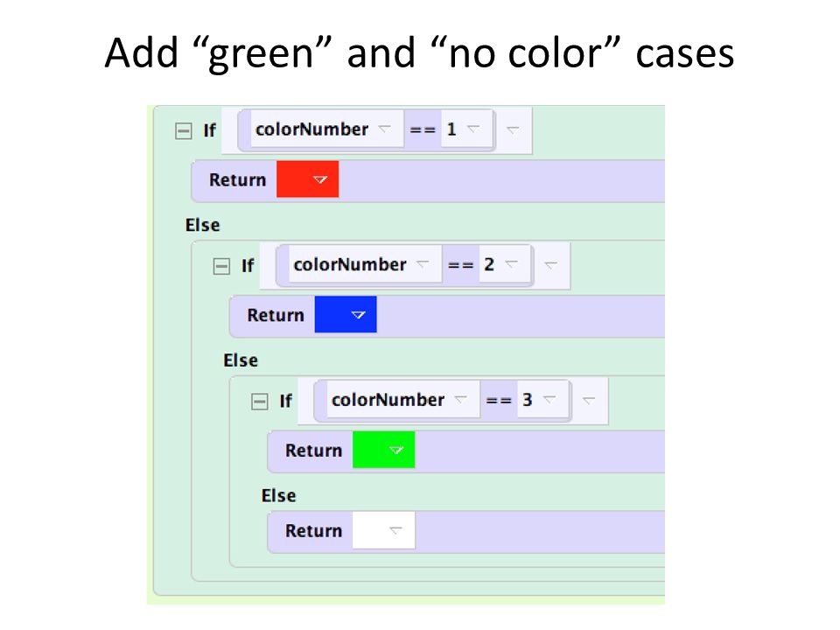Open expression dropdown after == 3 condition
The image size is (840, 630).
coord(589,400)
